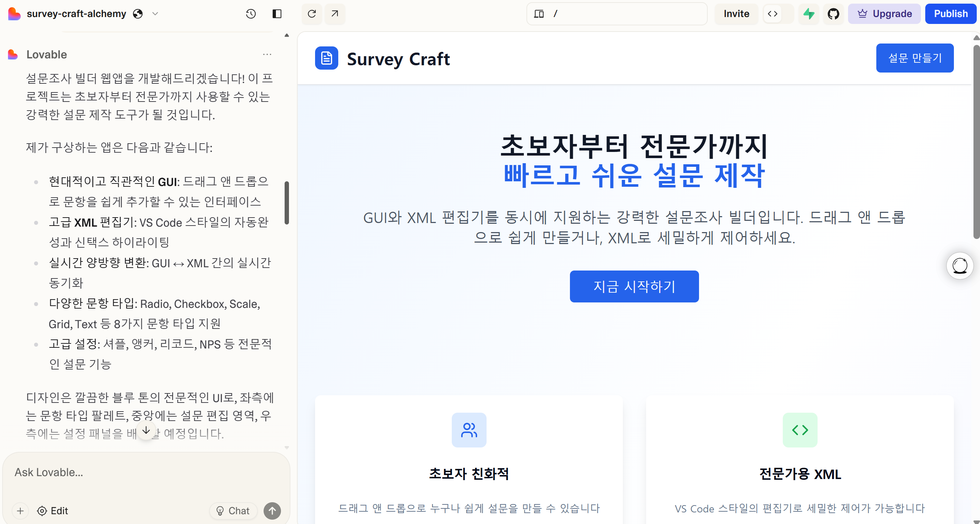Open version history clock icon
980x524 pixels.
pyautogui.click(x=251, y=14)
